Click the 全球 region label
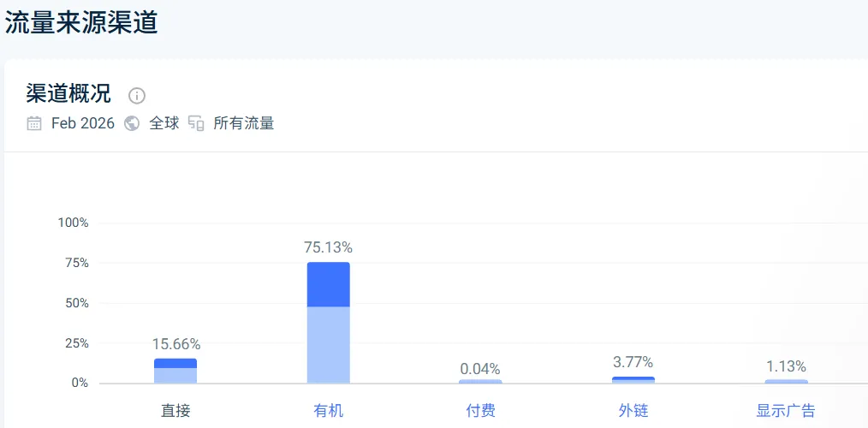This screenshot has height=428, width=868. (x=164, y=123)
